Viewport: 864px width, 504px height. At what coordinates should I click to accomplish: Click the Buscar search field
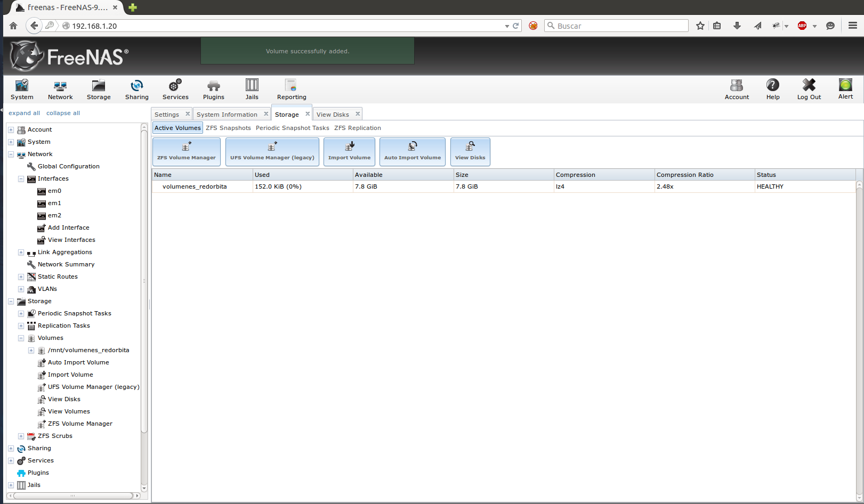[618, 26]
